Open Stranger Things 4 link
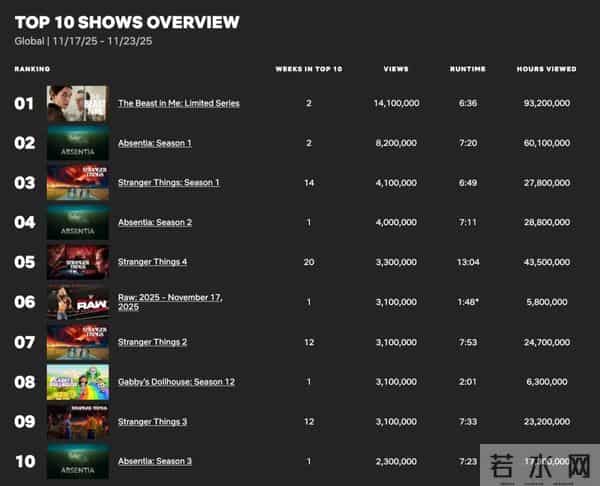Viewport: 600px width, 486px height. (x=152, y=262)
